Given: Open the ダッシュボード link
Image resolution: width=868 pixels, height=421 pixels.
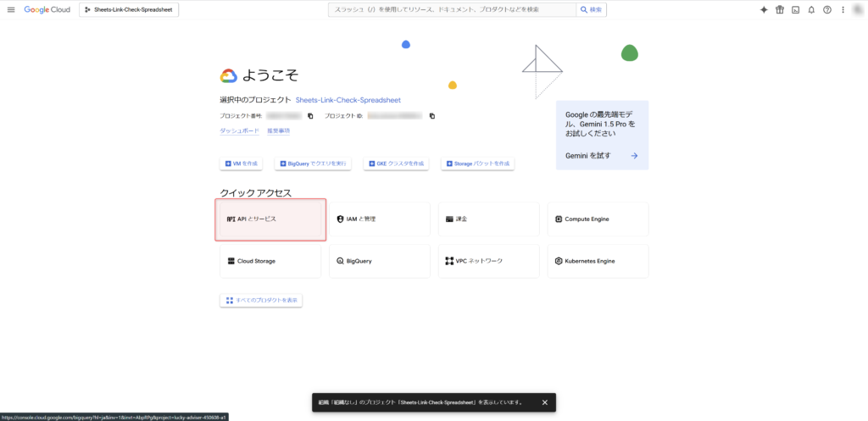Looking at the screenshot, I should pyautogui.click(x=240, y=131).
